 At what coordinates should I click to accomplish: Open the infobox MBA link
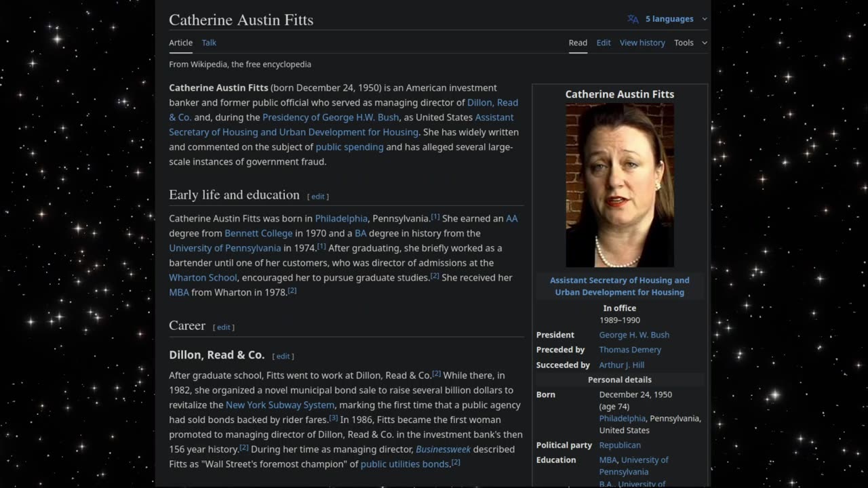[x=608, y=460]
